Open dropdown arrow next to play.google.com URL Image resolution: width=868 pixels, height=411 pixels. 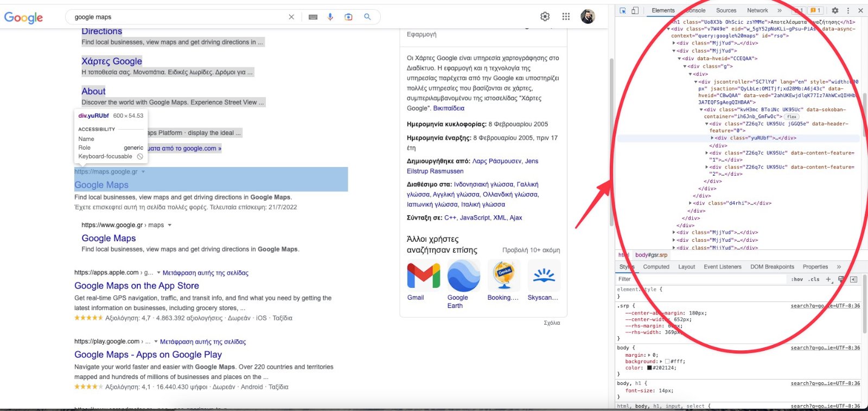[x=156, y=342]
